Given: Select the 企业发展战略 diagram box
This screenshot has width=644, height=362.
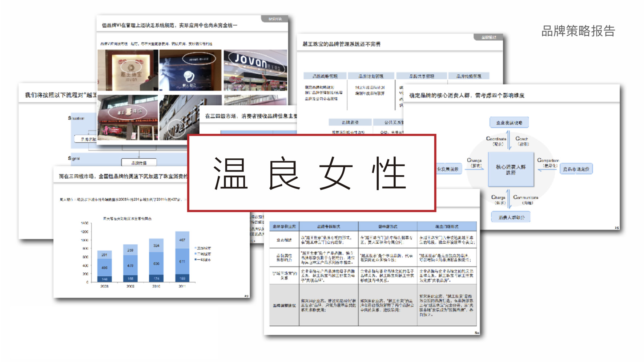Looking at the screenshot, I should [x=509, y=123].
